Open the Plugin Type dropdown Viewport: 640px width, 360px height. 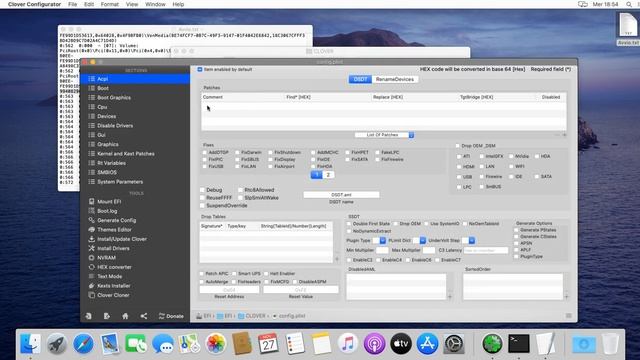click(379, 240)
